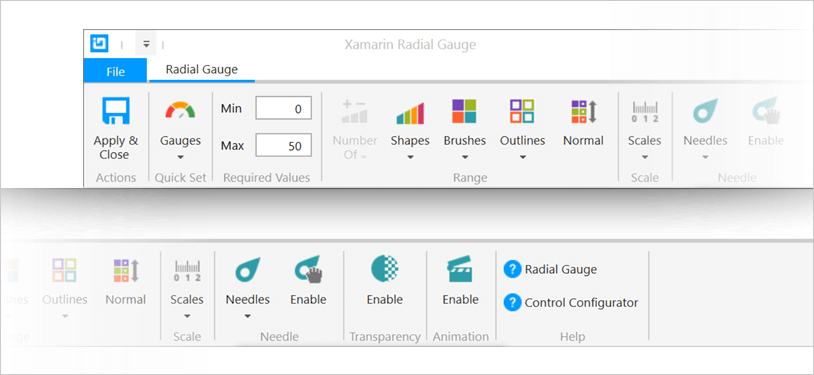This screenshot has width=814, height=375.
Task: Expand the Gauges dropdown arrow
Action: (181, 157)
